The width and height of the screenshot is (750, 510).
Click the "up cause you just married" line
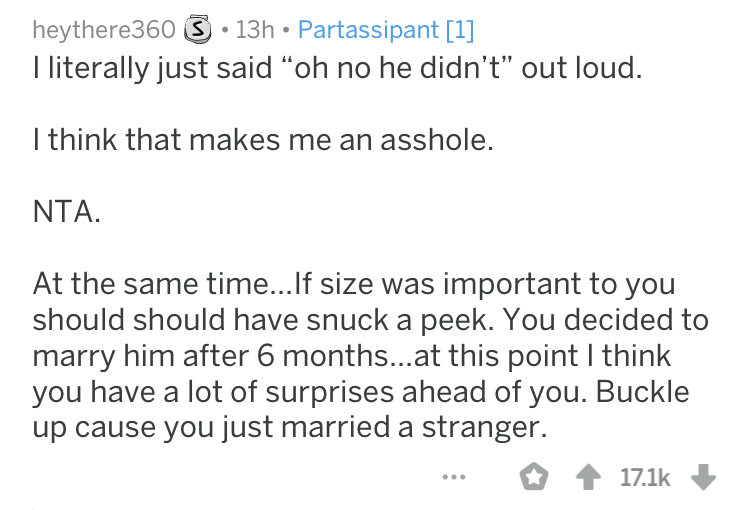(290, 427)
